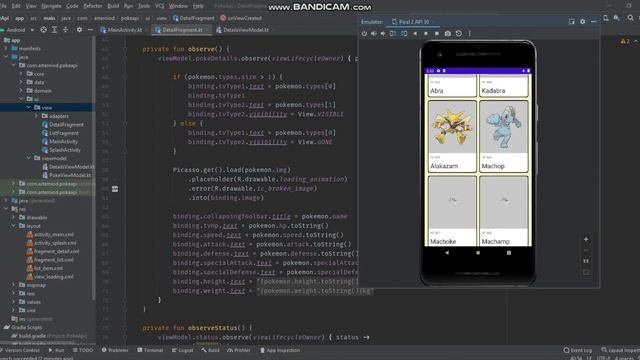Collapse the viewmodel folder
Viewport: 640px width, 360px height.
click(x=29, y=158)
